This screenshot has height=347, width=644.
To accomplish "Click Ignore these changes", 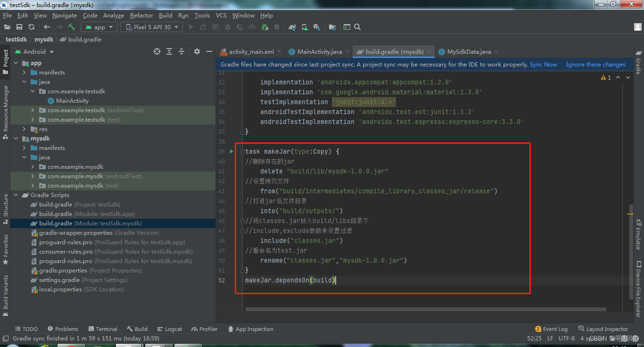I will (x=595, y=64).
